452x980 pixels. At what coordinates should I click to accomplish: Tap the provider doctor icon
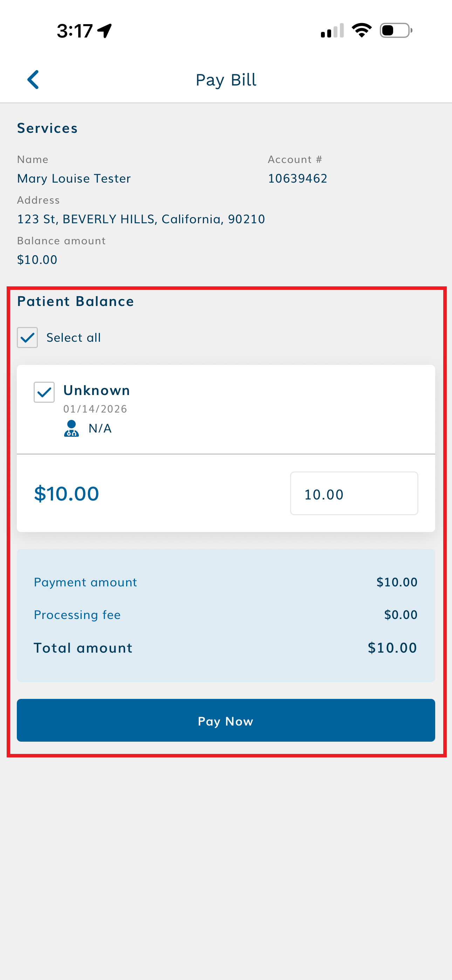click(71, 428)
